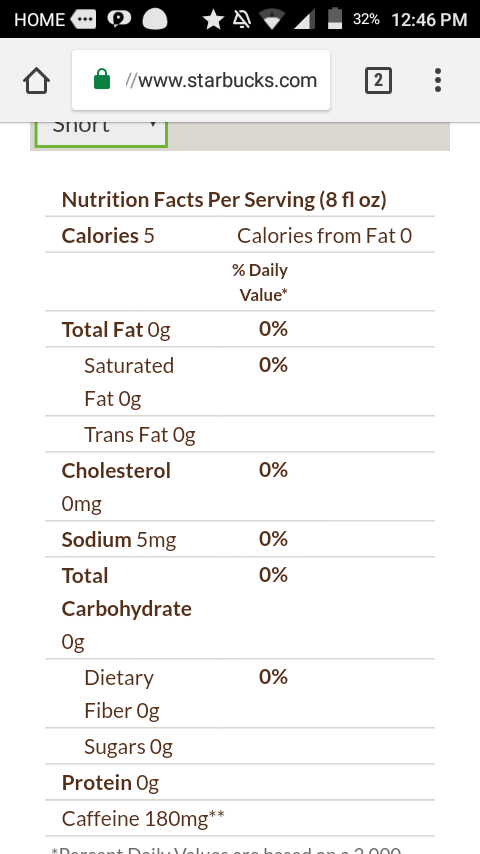Tap the Sodium 5mg row

(x=240, y=539)
